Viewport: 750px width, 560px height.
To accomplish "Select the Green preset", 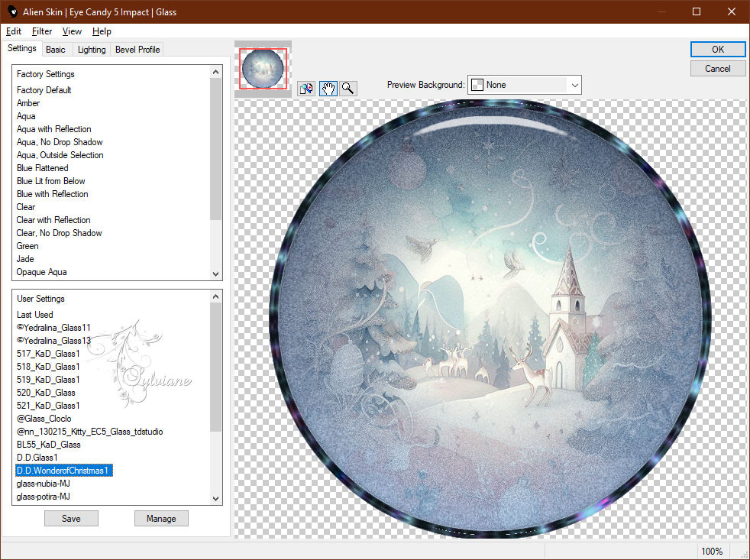I will click(27, 245).
